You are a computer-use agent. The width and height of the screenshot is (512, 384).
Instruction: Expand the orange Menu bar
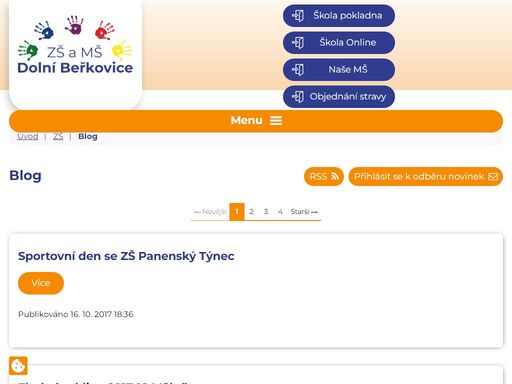click(256, 121)
